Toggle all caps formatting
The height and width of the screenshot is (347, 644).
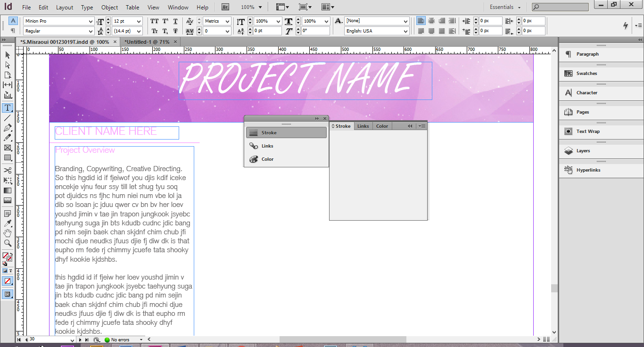point(155,21)
